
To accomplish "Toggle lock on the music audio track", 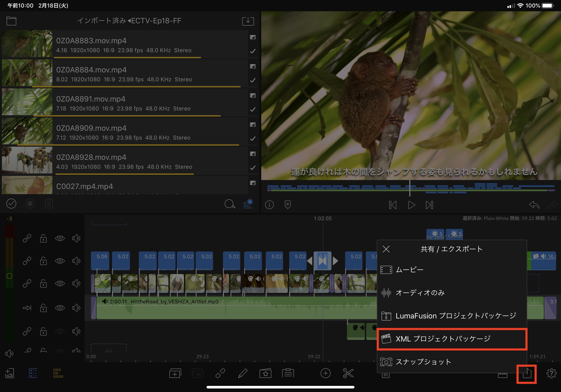I will [x=43, y=308].
